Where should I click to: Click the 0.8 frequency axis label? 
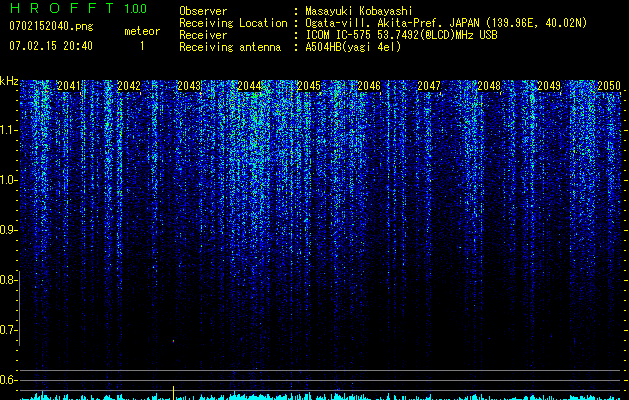8,280
